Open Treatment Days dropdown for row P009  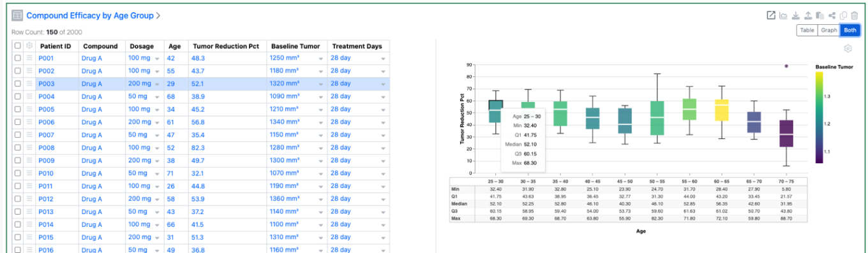click(x=384, y=161)
